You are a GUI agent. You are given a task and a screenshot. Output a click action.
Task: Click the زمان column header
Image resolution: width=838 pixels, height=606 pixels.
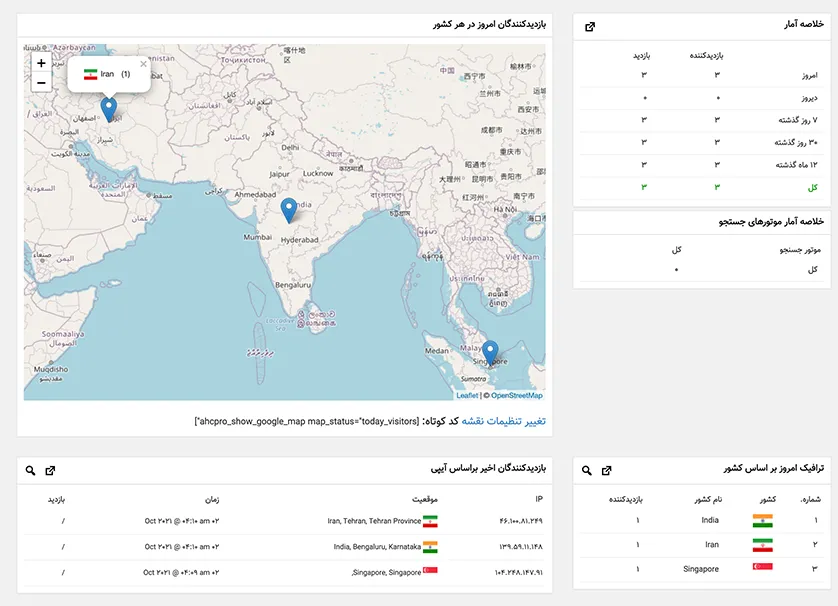(x=212, y=499)
